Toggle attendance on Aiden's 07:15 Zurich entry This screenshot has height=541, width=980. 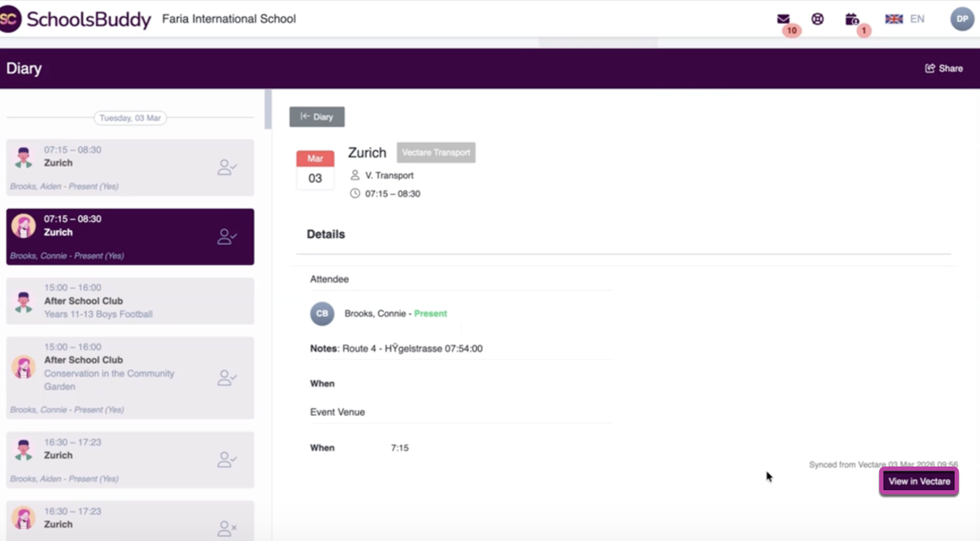pos(226,168)
